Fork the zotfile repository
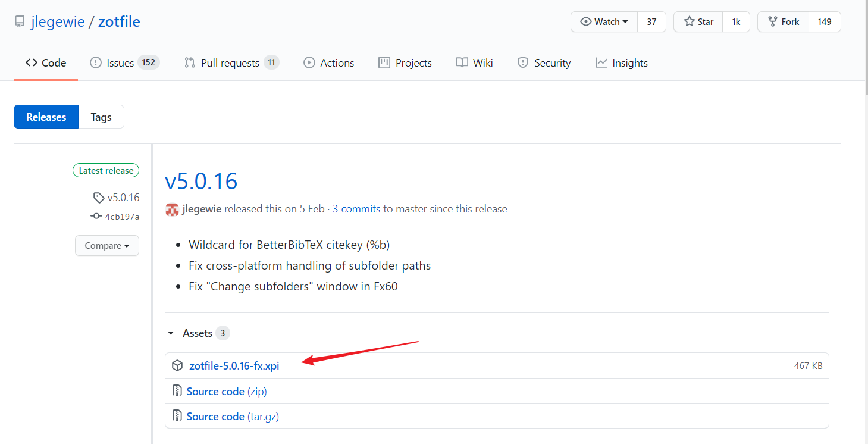Screen dimensions: 868x444 (x=783, y=21)
